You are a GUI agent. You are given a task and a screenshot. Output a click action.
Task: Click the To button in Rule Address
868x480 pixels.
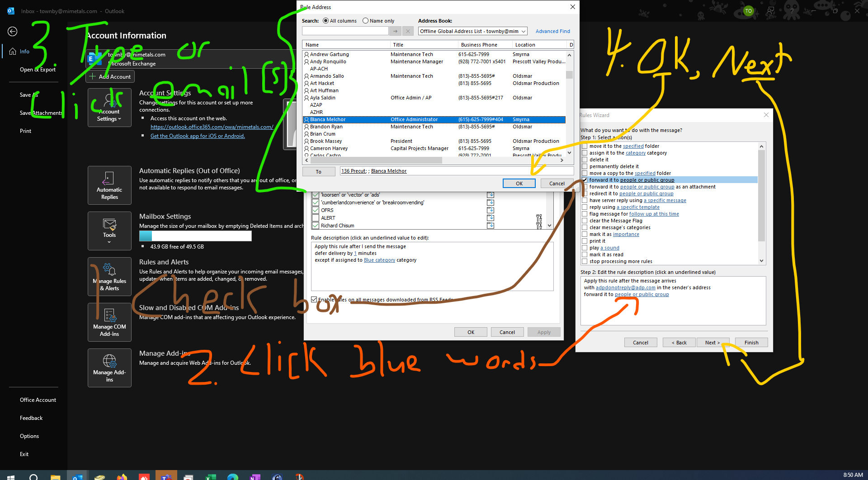tap(318, 172)
